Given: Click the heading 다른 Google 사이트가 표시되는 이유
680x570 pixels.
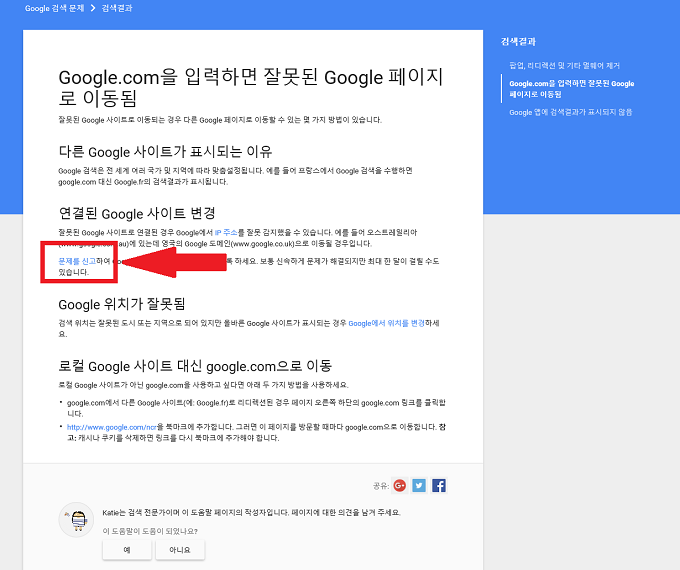Looking at the screenshot, I should pos(165,152).
